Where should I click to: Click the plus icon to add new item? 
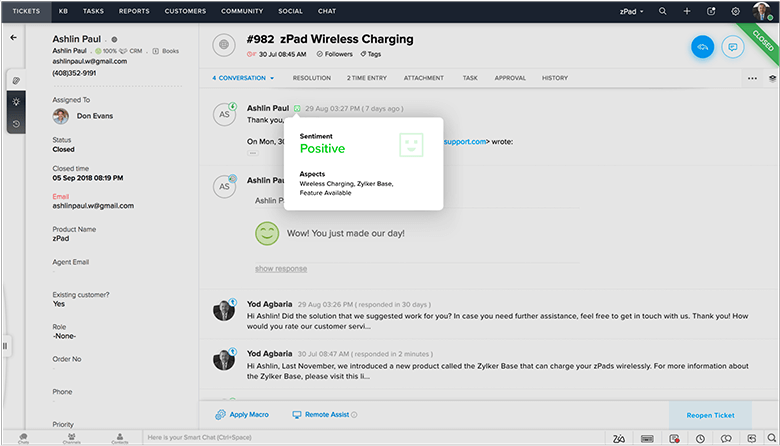(687, 11)
